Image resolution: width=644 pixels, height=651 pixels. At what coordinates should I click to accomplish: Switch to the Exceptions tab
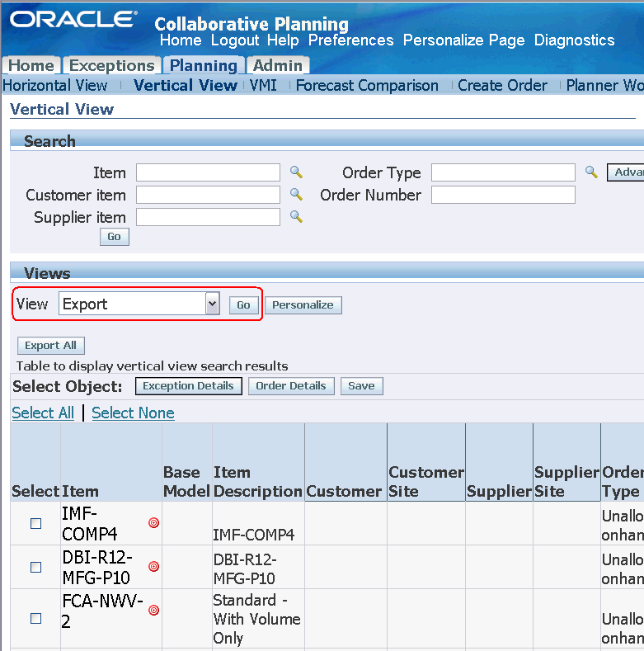point(111,65)
